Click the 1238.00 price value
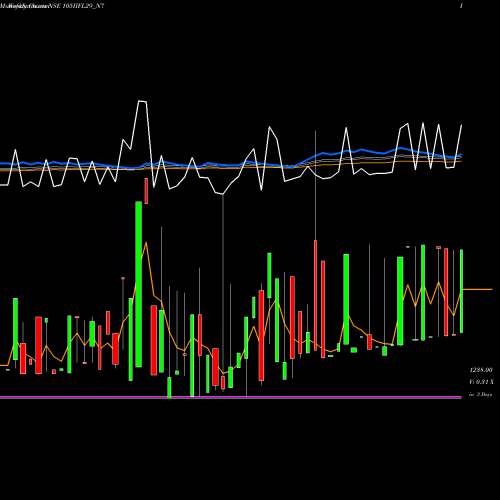Screen dimensions: 500x500 point(481,370)
